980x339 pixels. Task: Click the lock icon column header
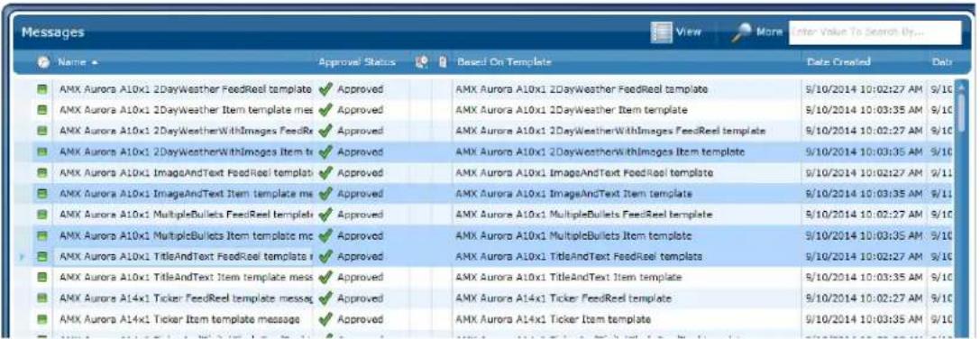pyautogui.click(x=443, y=62)
